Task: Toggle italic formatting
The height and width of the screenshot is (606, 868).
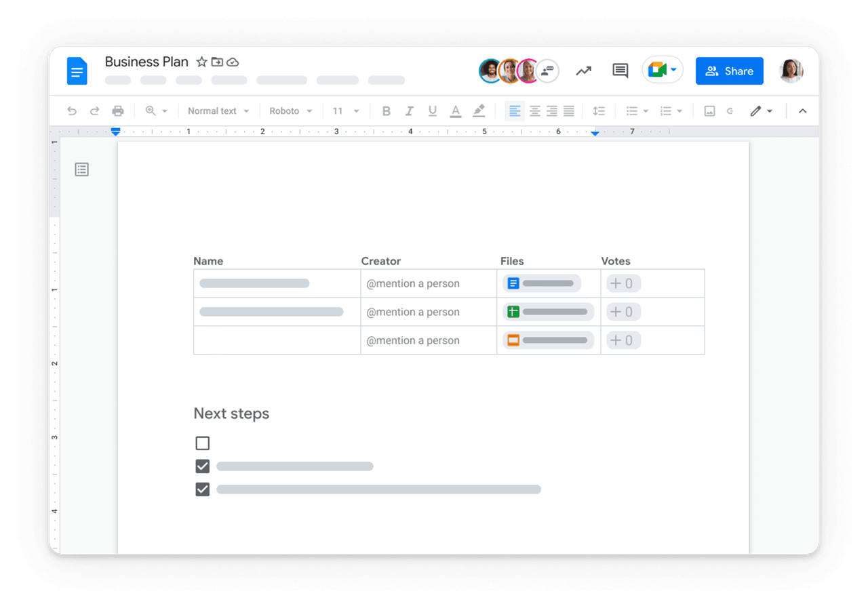Action: point(409,110)
